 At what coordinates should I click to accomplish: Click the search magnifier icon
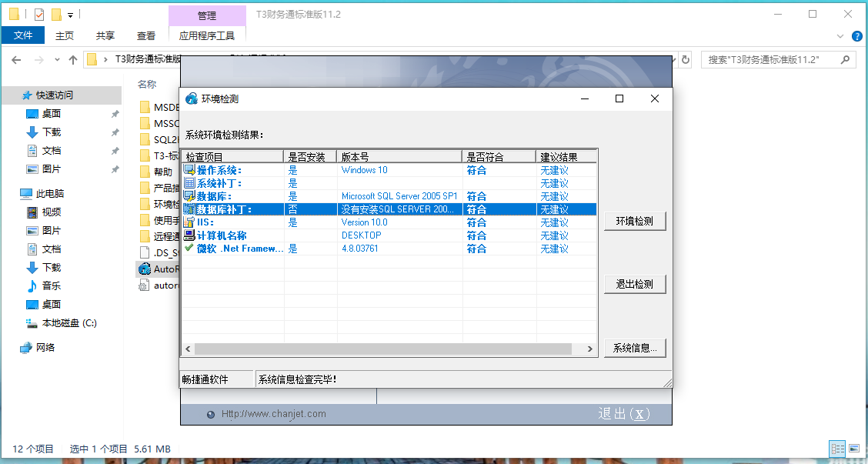[x=845, y=60]
